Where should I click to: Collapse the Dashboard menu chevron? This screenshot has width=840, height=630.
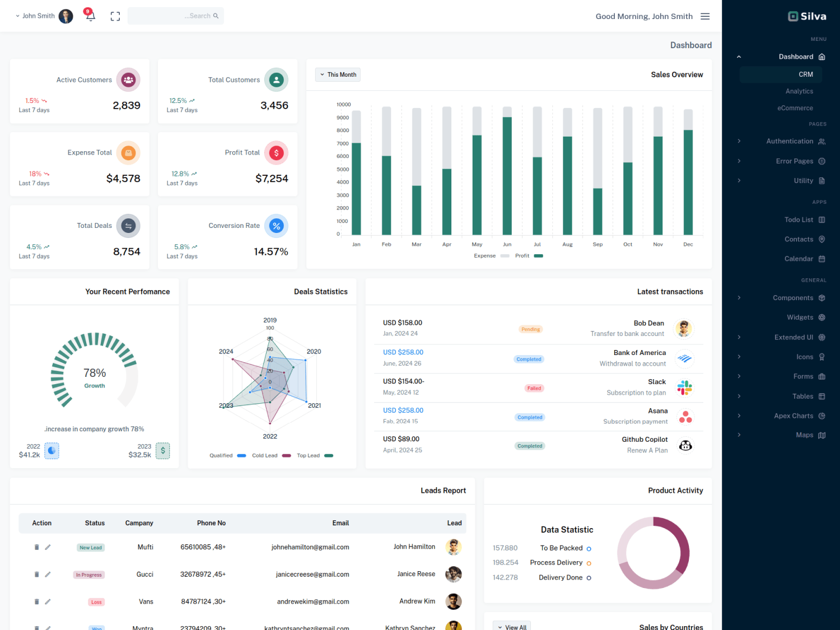pos(739,57)
